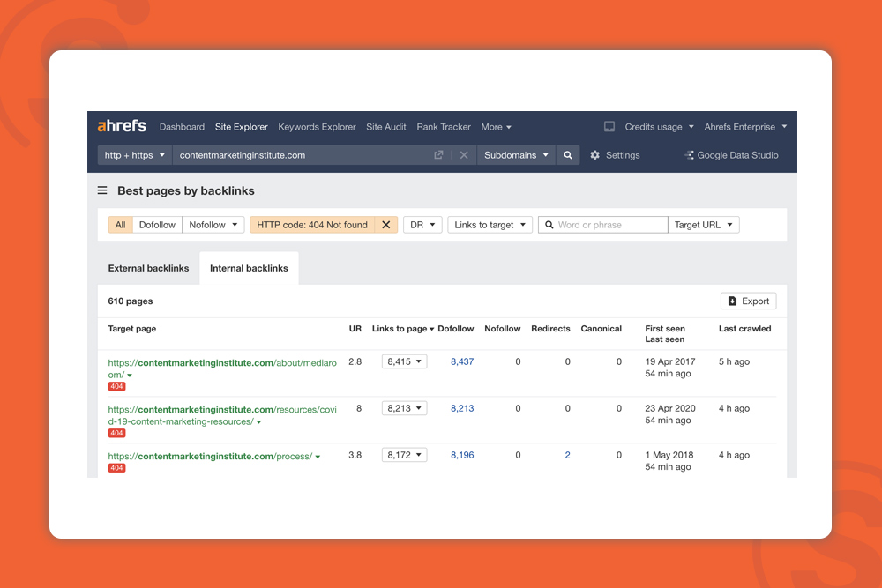Screen dimensions: 882x588
Task: Click the Canonical column header
Action: pyautogui.click(x=602, y=329)
